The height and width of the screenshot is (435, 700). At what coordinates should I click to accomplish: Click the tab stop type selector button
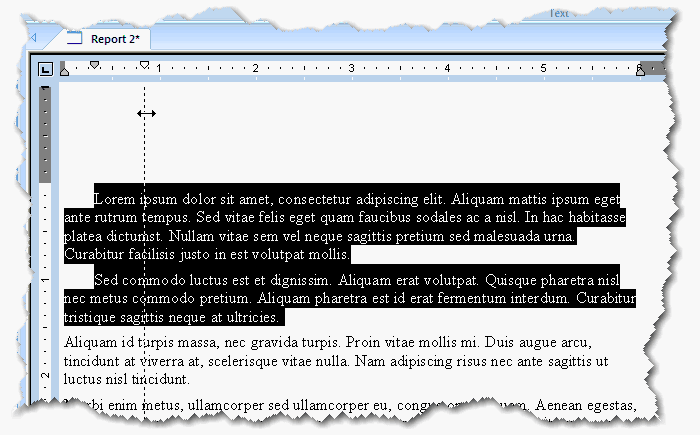pos(45,69)
